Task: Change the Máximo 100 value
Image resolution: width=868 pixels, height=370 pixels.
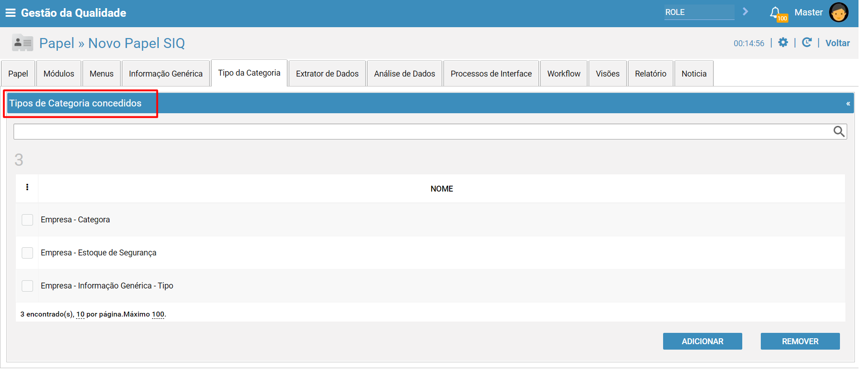Action: [158, 314]
